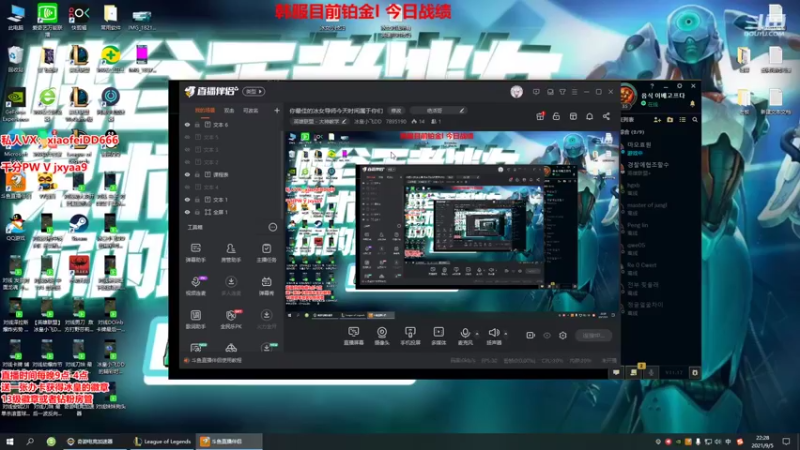Toggle visibility eye of 课程表 layer

click(187, 174)
